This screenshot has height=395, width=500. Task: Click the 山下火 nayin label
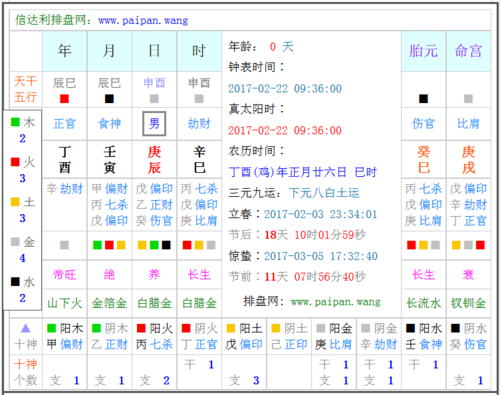coord(65,303)
